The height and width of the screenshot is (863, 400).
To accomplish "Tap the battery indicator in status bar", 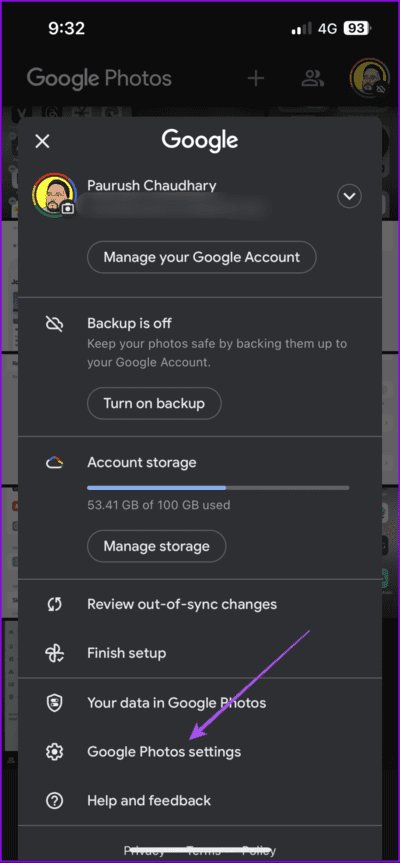I will click(x=358, y=29).
